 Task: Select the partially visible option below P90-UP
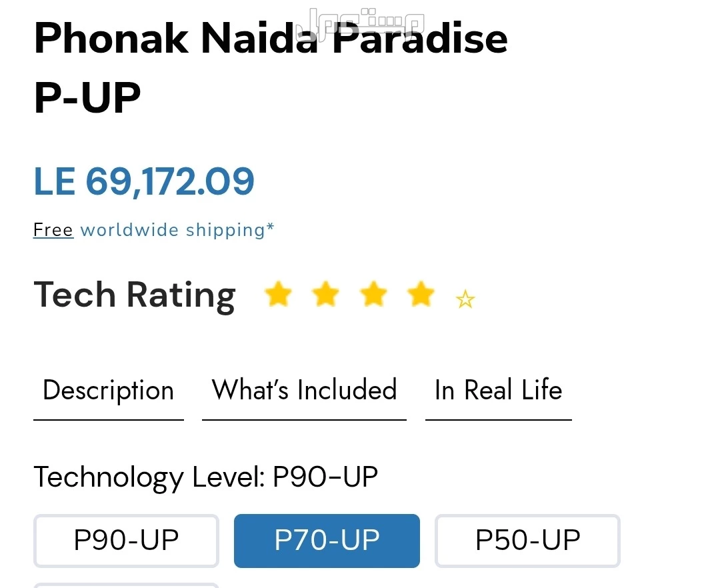[x=126, y=585]
